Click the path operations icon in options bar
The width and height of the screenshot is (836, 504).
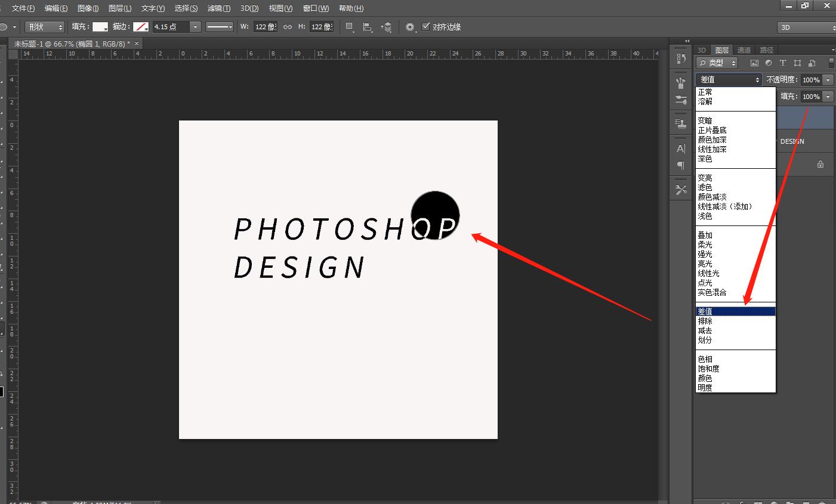350,27
